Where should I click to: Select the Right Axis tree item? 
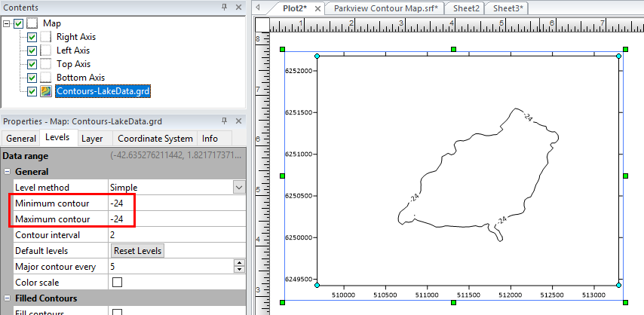pos(76,37)
